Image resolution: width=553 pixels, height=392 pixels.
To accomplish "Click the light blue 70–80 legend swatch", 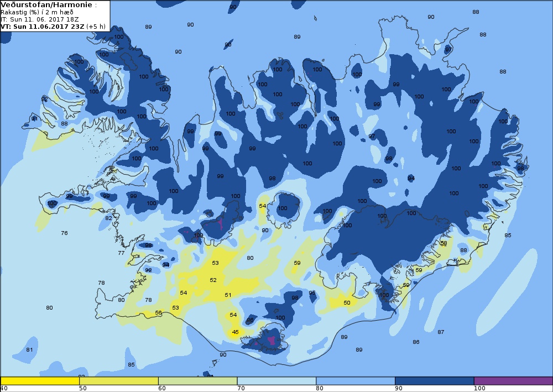I will (x=277, y=381).
